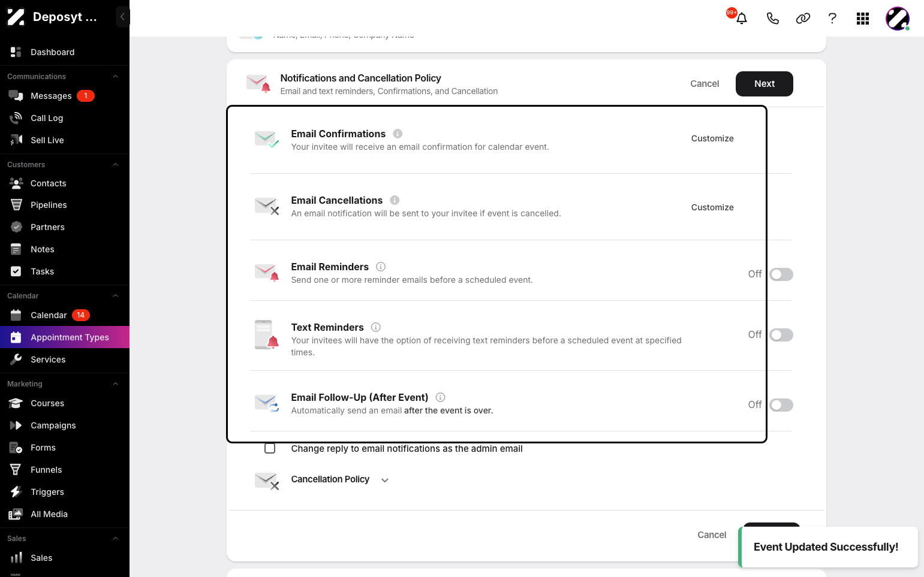Click the phone call icon in header
This screenshot has width=924, height=577.
click(x=772, y=19)
